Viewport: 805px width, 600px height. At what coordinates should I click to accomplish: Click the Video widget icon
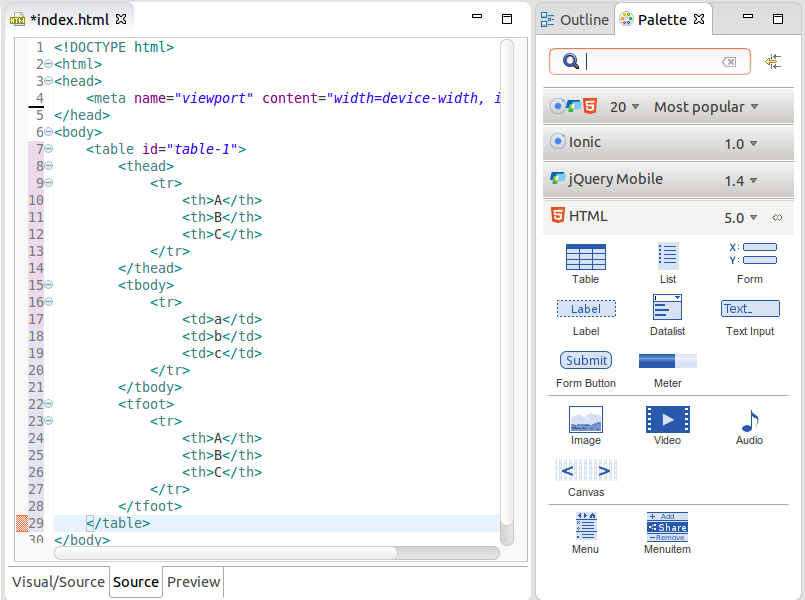[667, 420]
